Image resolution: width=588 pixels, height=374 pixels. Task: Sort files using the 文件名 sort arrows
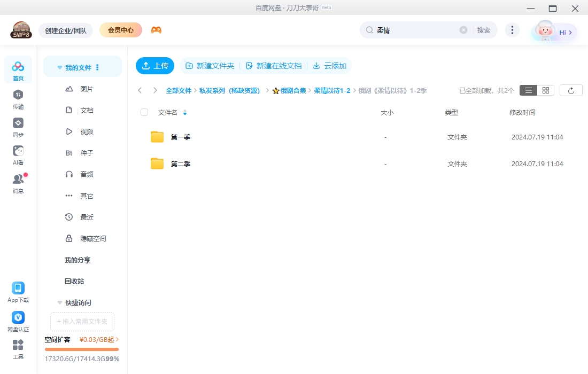(185, 113)
